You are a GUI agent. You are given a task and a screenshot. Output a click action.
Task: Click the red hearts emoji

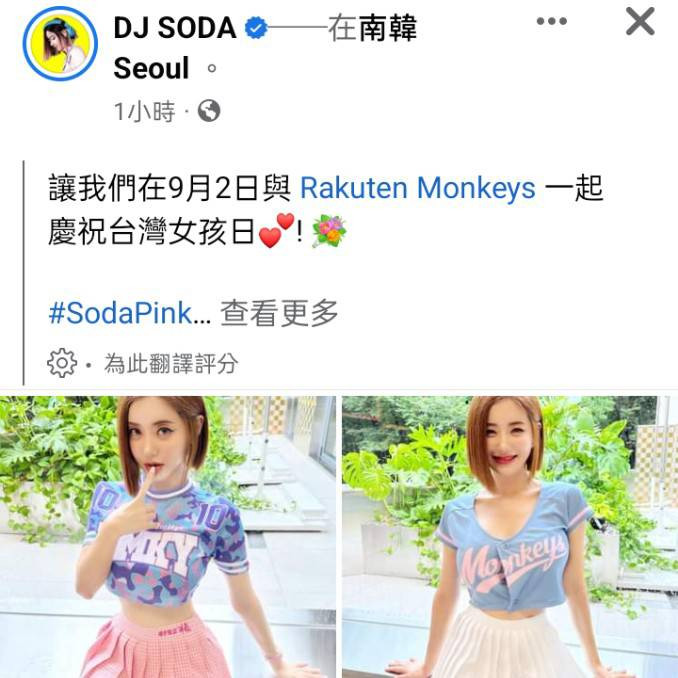pos(276,230)
